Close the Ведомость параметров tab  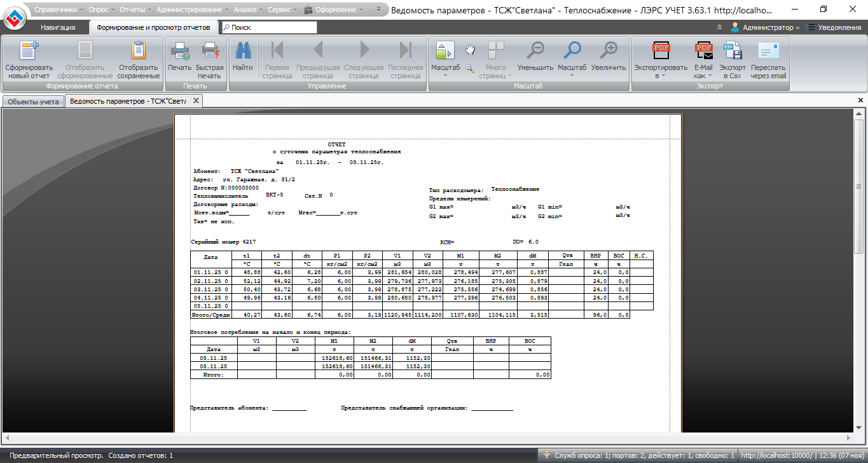click(196, 100)
